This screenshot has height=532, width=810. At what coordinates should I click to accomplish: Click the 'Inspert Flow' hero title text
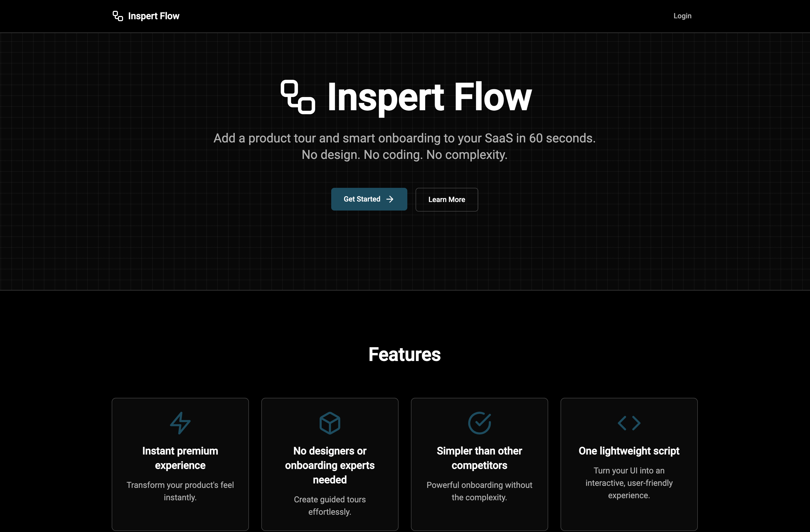429,97
